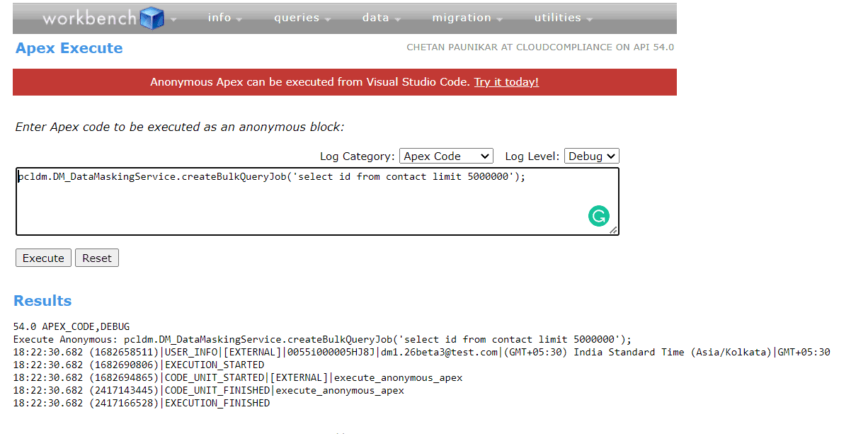Open the queries menu
This screenshot has height=434, width=868.
(x=302, y=18)
